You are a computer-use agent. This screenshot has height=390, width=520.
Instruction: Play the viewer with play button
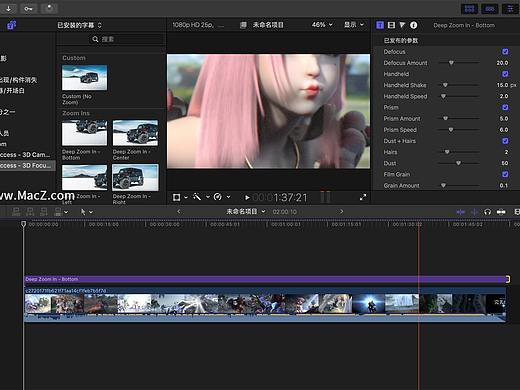coord(247,198)
